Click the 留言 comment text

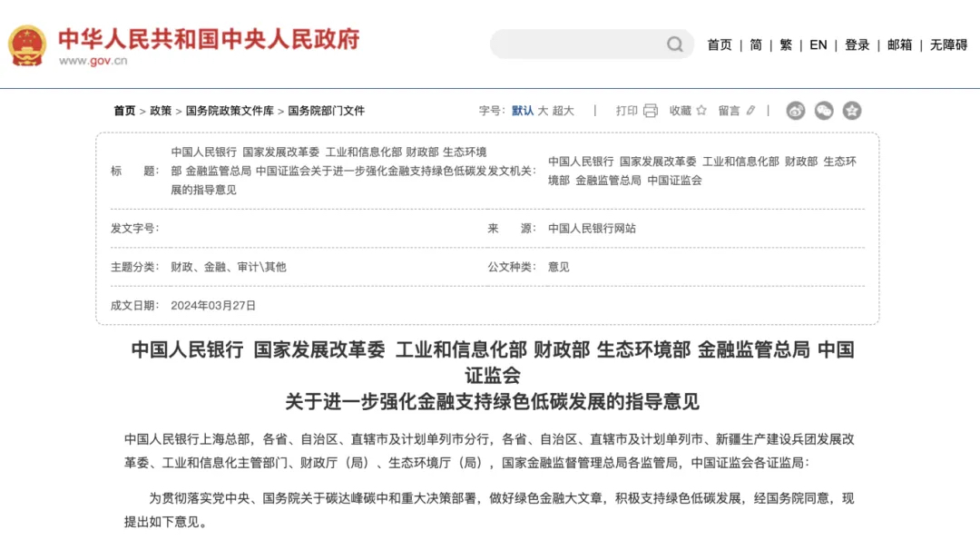[729, 111]
